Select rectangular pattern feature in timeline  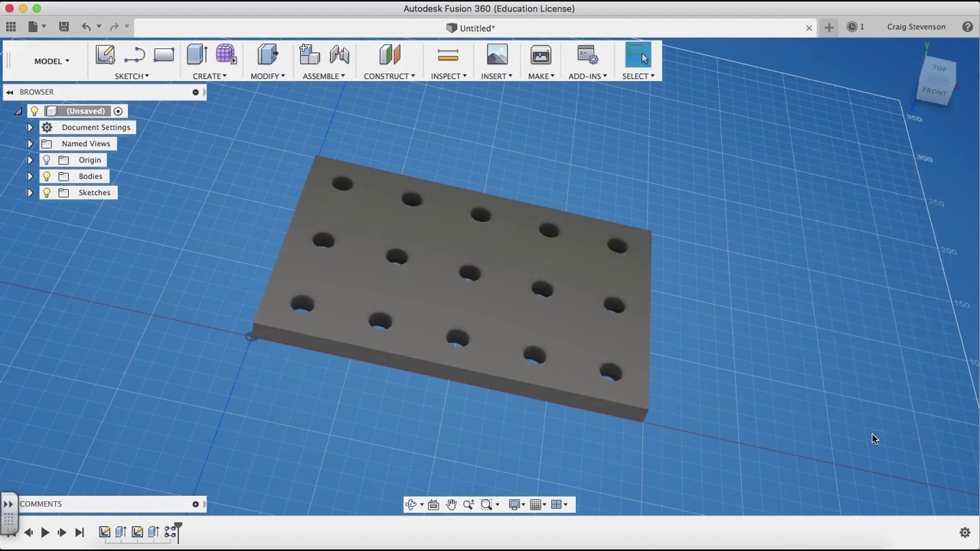171,533
